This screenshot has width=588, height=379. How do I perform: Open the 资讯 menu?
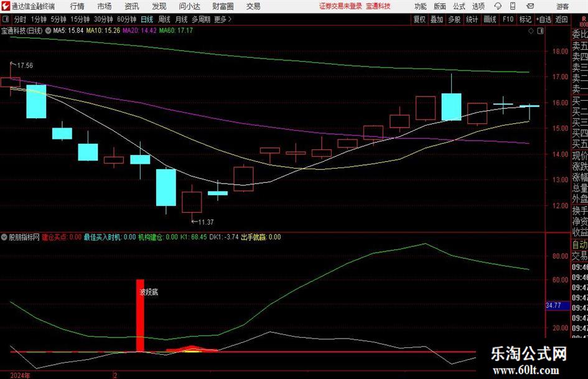[132, 6]
